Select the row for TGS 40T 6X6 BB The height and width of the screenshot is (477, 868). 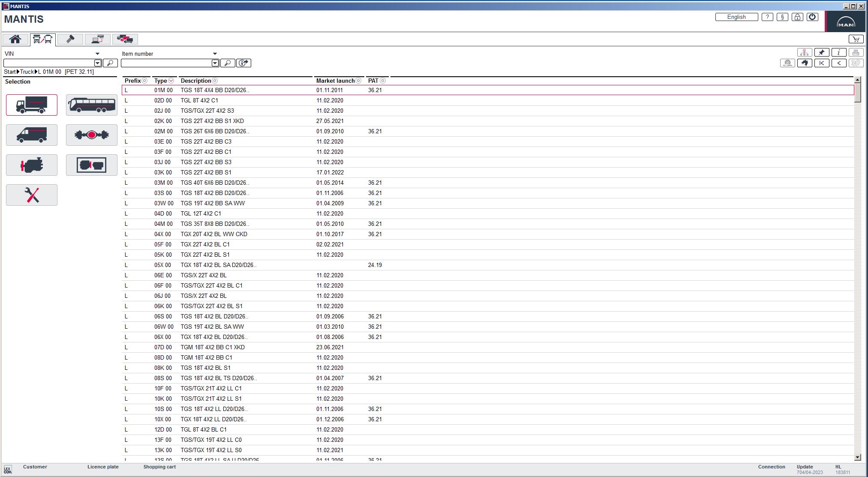pos(214,183)
